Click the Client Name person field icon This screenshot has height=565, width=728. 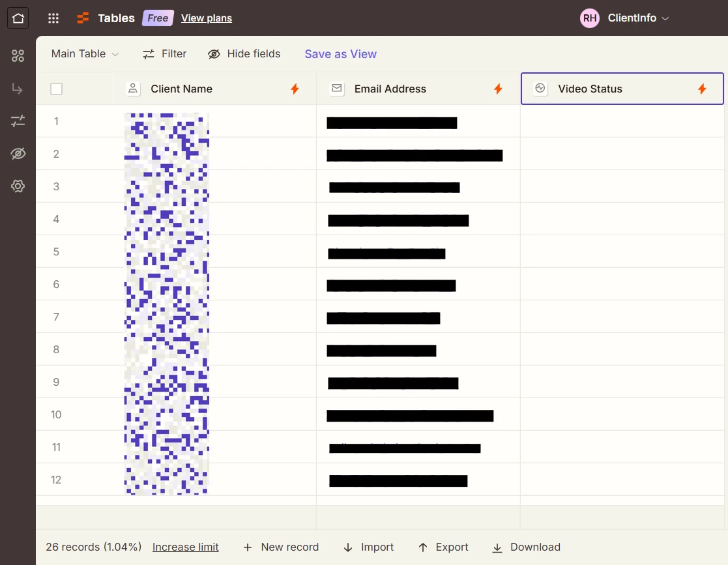point(133,89)
